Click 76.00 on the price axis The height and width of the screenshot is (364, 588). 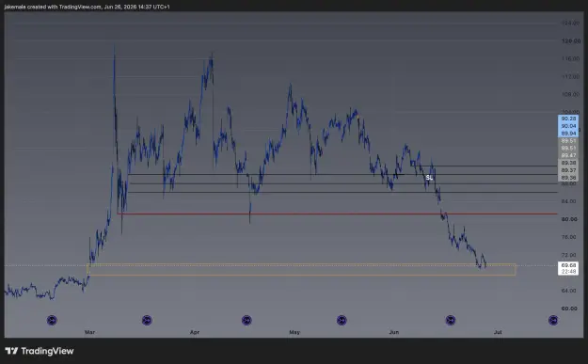click(x=569, y=237)
